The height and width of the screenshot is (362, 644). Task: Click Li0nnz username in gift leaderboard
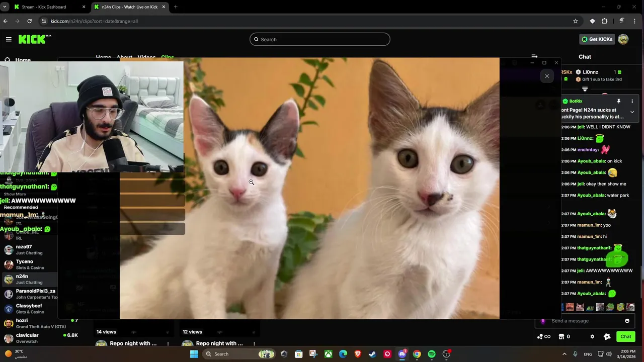click(591, 72)
